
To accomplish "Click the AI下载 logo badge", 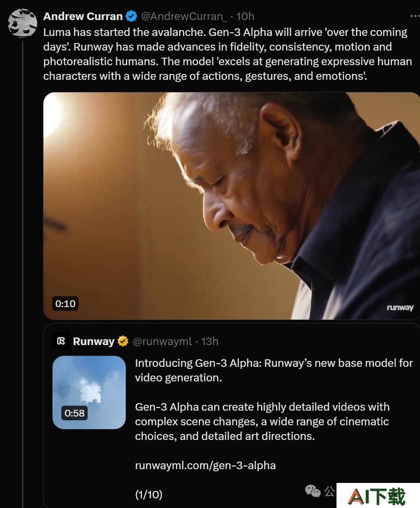I will [378, 496].
